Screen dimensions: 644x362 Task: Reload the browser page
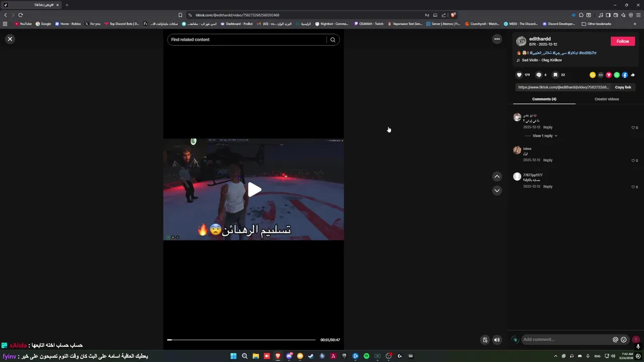(x=21, y=15)
